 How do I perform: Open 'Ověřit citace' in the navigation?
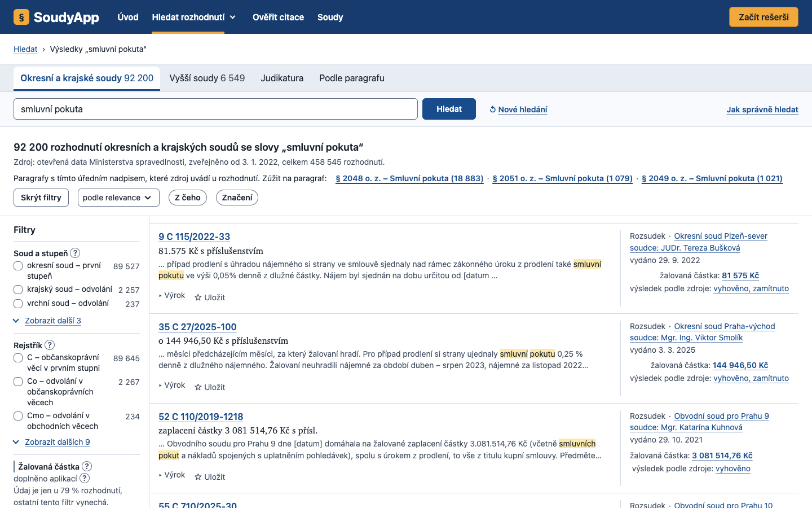coord(278,17)
